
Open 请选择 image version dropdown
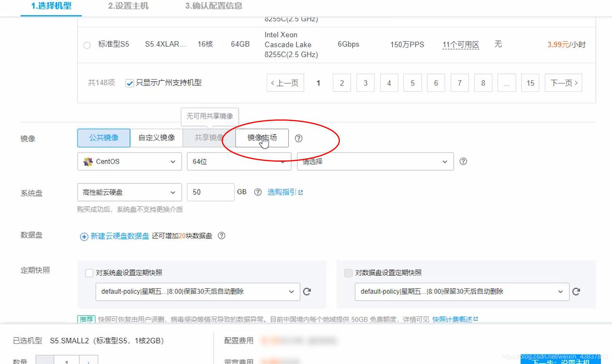click(375, 161)
